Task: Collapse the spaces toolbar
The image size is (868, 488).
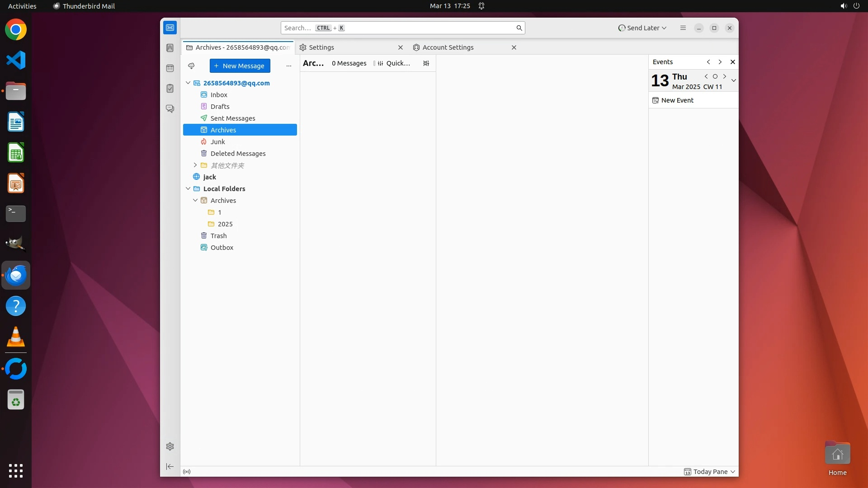Action: (x=170, y=466)
